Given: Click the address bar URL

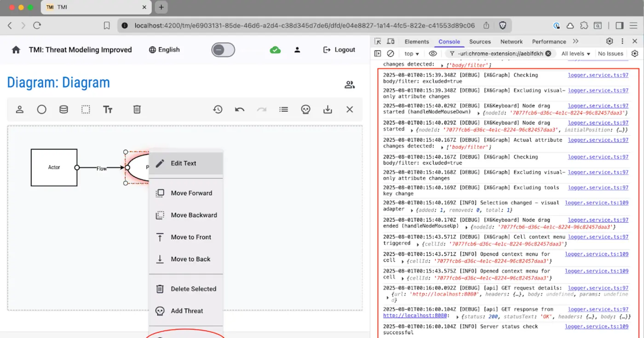Looking at the screenshot, I should (x=305, y=26).
